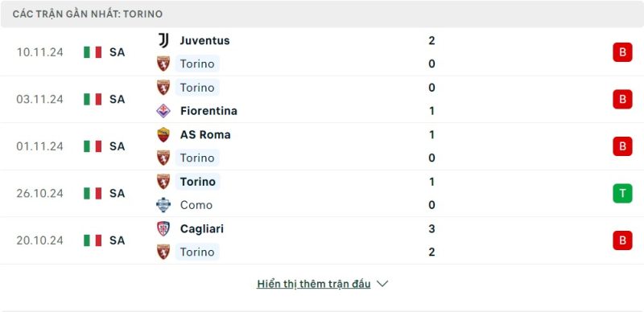Open the 'Hiển thị thêm trận đấu' link
This screenshot has height=312, width=644.
point(314,284)
